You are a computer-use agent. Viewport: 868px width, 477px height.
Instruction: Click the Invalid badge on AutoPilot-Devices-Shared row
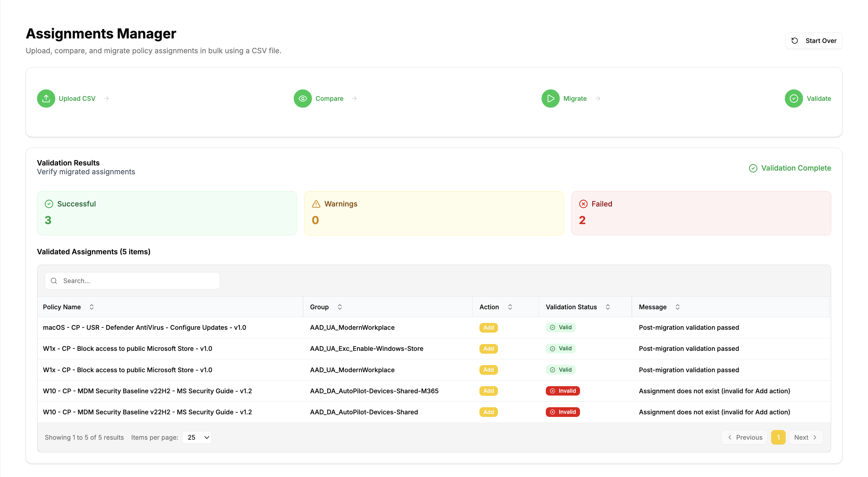[x=563, y=412]
